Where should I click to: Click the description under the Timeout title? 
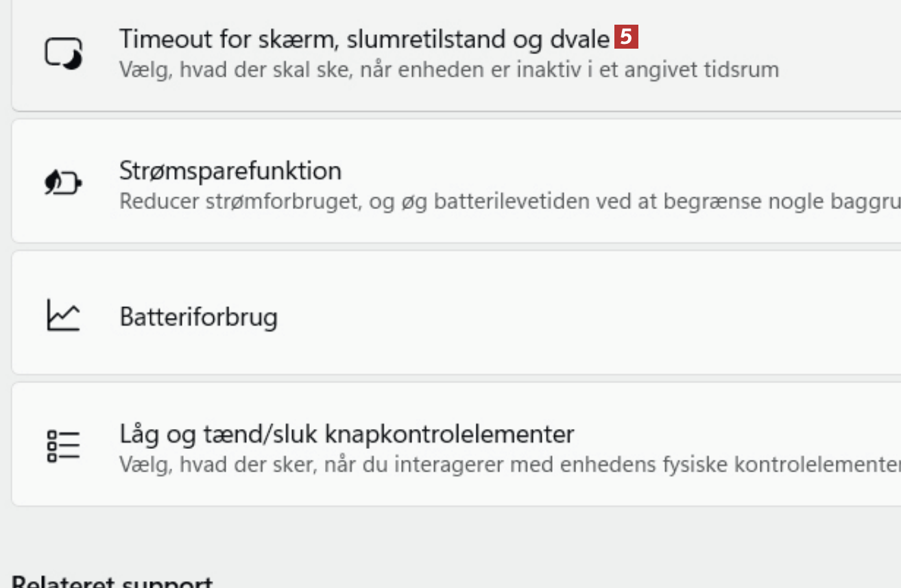click(448, 70)
